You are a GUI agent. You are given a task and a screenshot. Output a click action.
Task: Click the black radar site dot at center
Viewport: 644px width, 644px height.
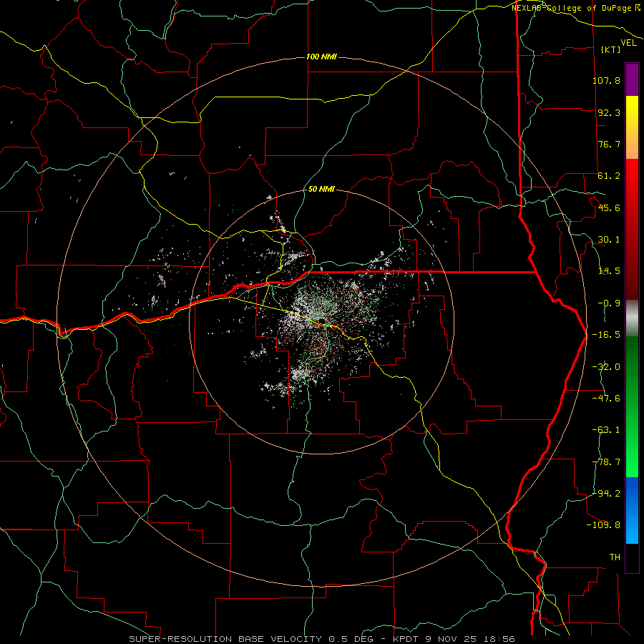(x=321, y=321)
